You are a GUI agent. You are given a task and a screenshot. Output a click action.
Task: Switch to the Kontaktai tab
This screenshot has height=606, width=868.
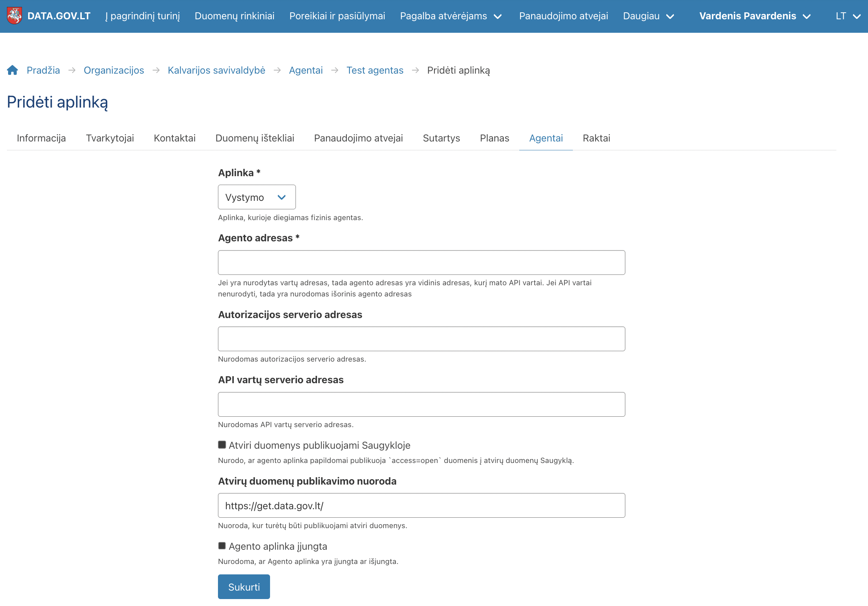[x=175, y=138]
